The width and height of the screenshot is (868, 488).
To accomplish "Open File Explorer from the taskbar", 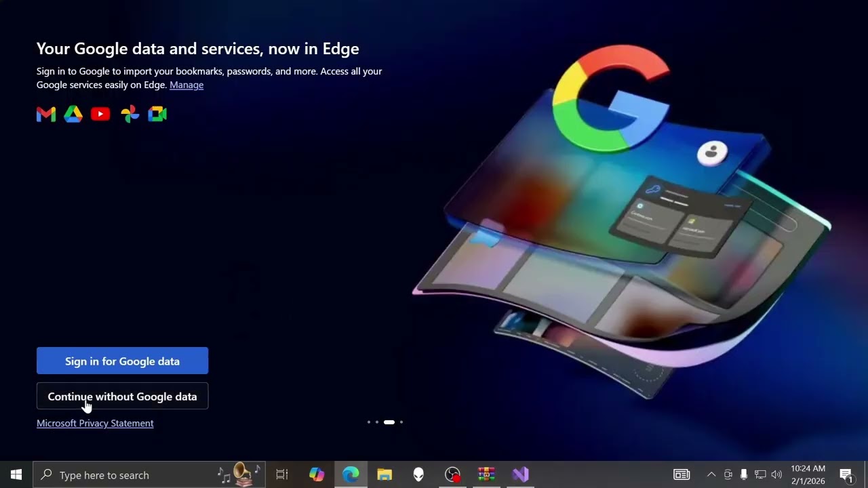I will (x=384, y=475).
